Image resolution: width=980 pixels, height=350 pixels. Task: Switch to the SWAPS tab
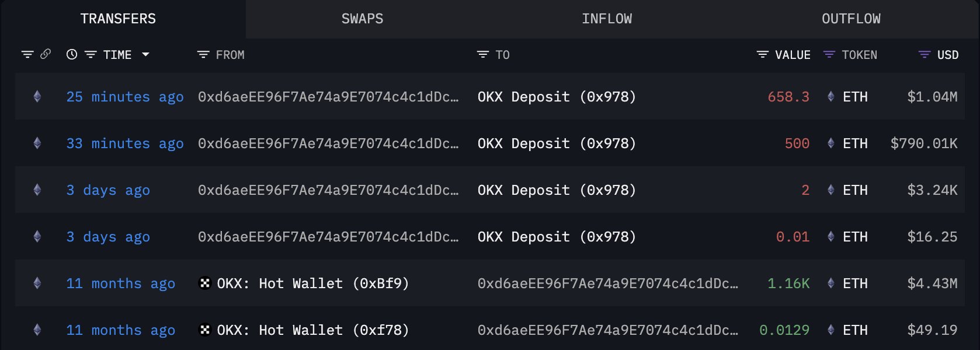tap(362, 19)
